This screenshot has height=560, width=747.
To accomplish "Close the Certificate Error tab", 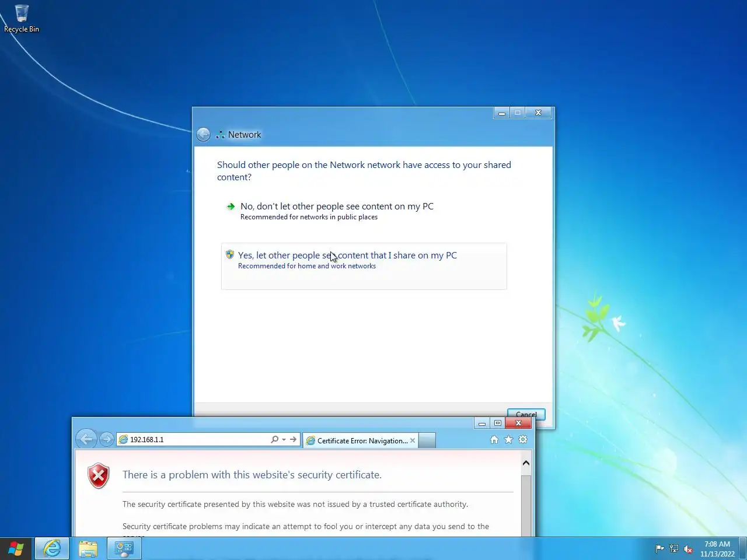I will click(413, 440).
